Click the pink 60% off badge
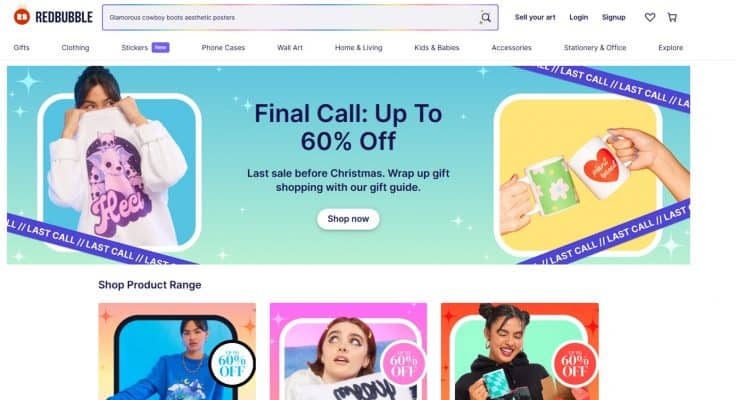The height and width of the screenshot is (400, 736). tap(403, 364)
